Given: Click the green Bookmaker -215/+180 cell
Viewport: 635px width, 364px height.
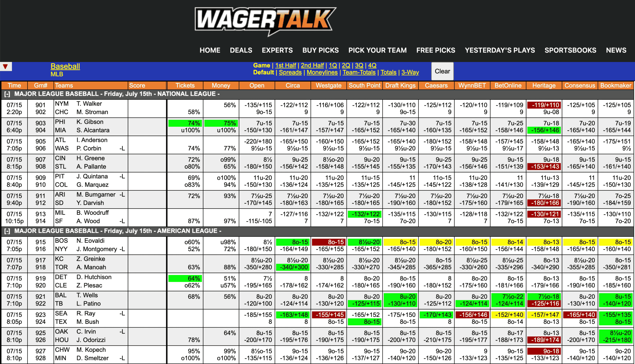Looking at the screenshot, I should click(616, 340).
